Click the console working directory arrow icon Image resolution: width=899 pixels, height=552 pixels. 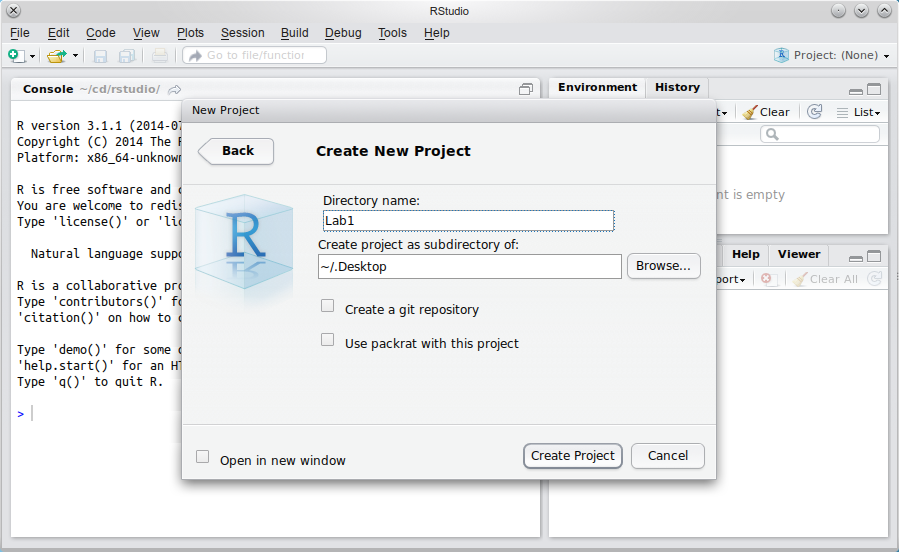pos(175,89)
